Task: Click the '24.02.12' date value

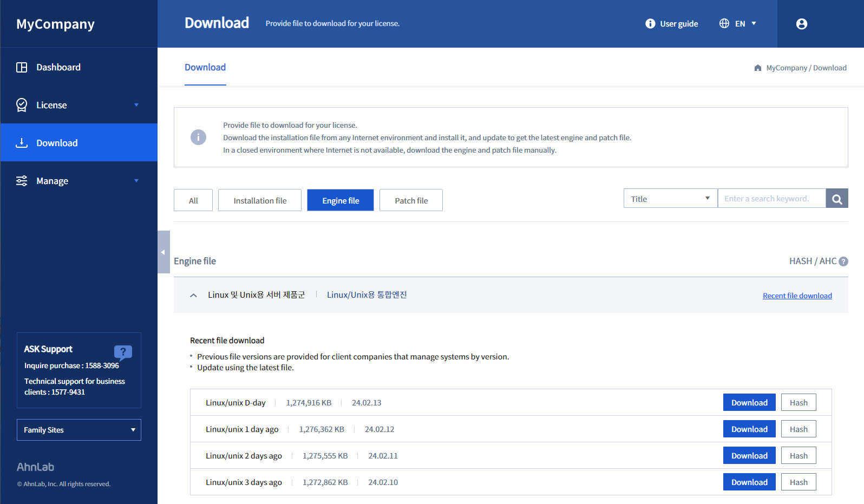Action: coord(379,429)
